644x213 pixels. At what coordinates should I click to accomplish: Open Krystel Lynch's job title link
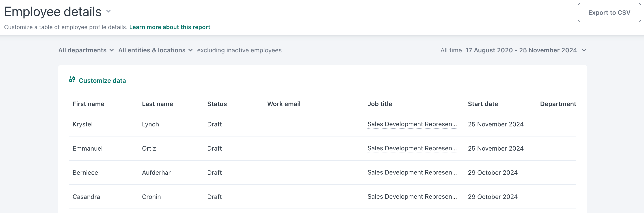click(412, 124)
